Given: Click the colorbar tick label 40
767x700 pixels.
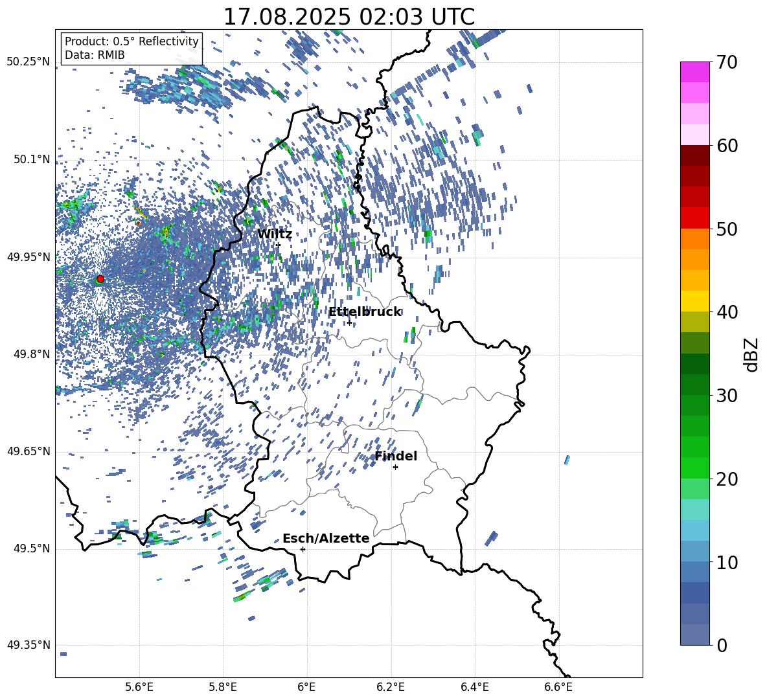Looking at the screenshot, I should [727, 312].
